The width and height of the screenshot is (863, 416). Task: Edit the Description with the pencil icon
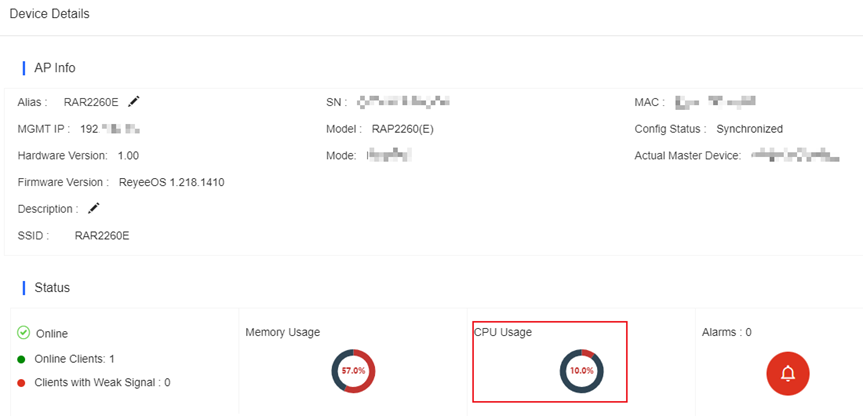click(x=94, y=209)
